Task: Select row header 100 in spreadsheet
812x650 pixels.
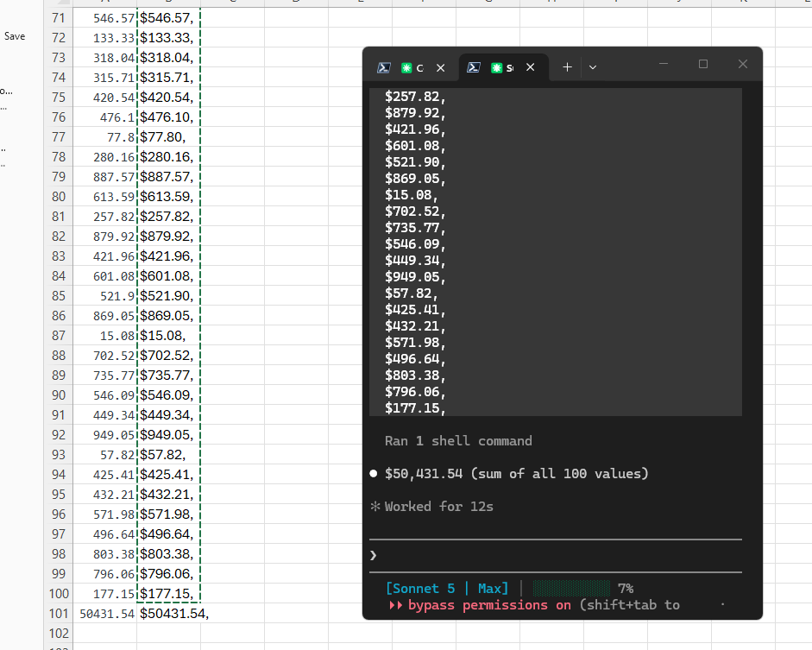Action: [x=58, y=594]
